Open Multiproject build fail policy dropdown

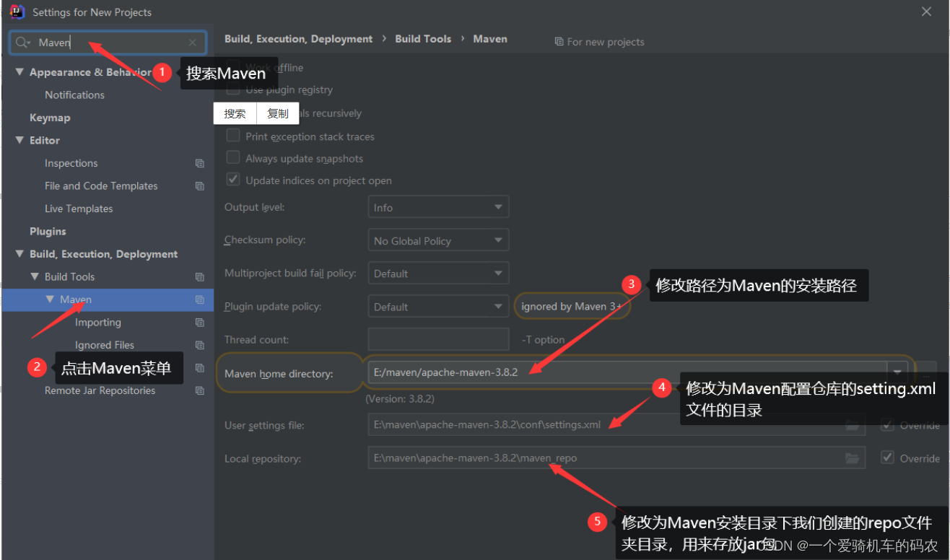click(438, 274)
